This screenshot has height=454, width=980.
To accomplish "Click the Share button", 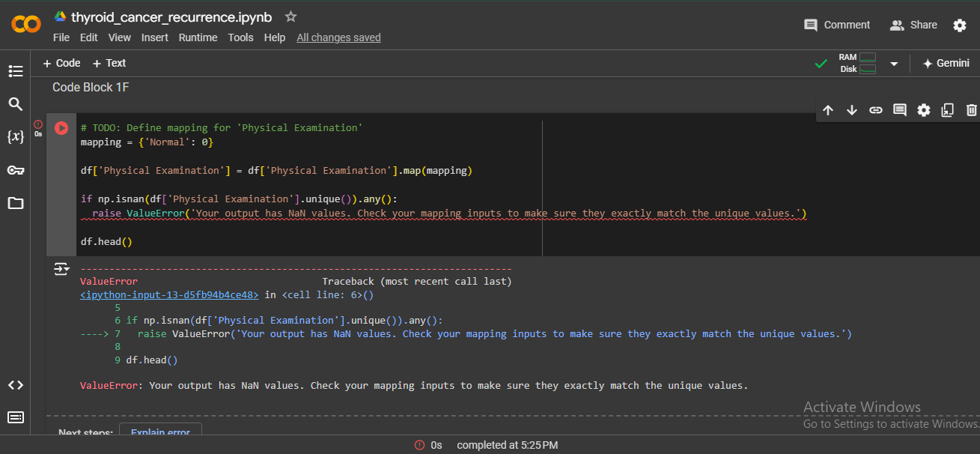I will (x=913, y=25).
